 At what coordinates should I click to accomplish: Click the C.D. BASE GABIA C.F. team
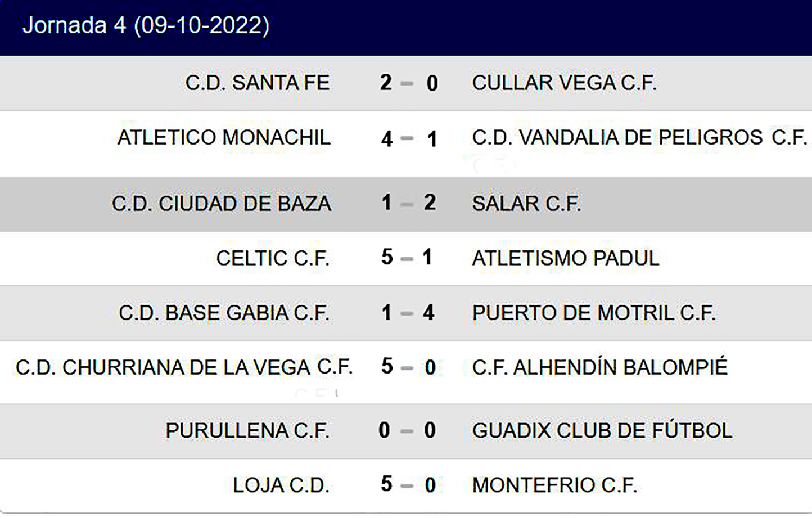click(224, 313)
